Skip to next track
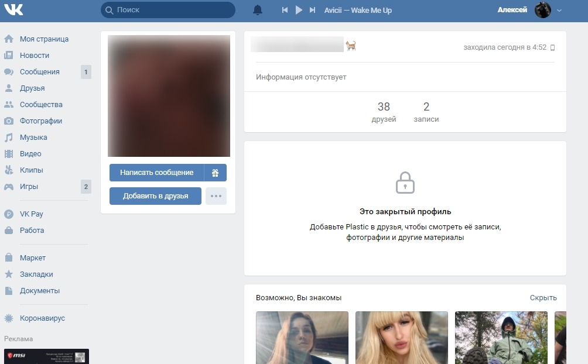Image resolution: width=588 pixels, height=364 pixels. pos(312,10)
